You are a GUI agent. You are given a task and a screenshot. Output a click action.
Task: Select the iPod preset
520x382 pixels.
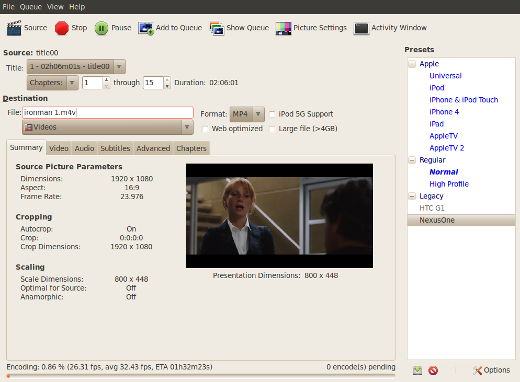[x=437, y=88]
